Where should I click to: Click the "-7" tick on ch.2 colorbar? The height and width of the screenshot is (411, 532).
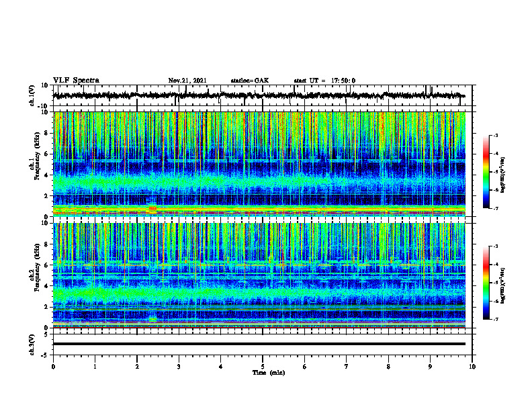[495, 320]
